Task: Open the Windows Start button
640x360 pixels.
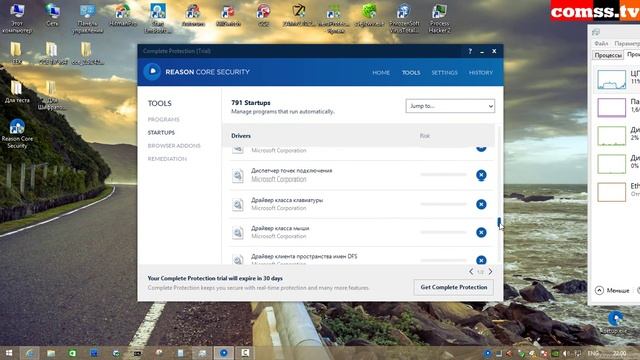Action: (x=9, y=353)
